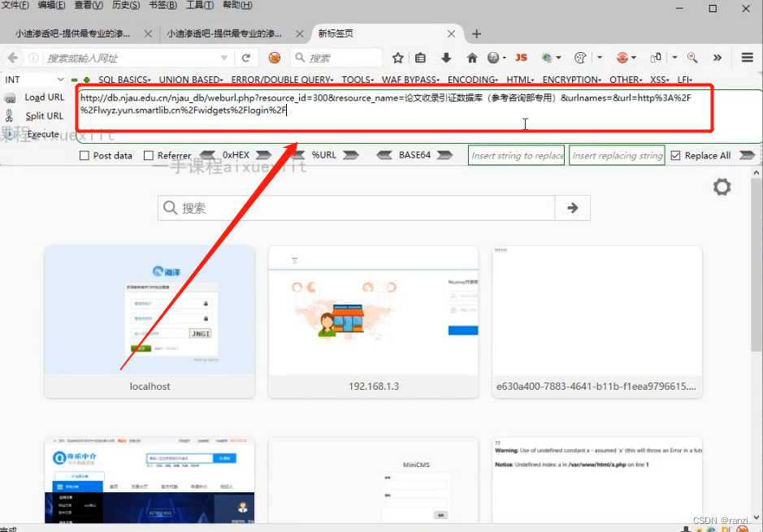Expand the OTHER menu
763x532 pixels.
pos(626,80)
